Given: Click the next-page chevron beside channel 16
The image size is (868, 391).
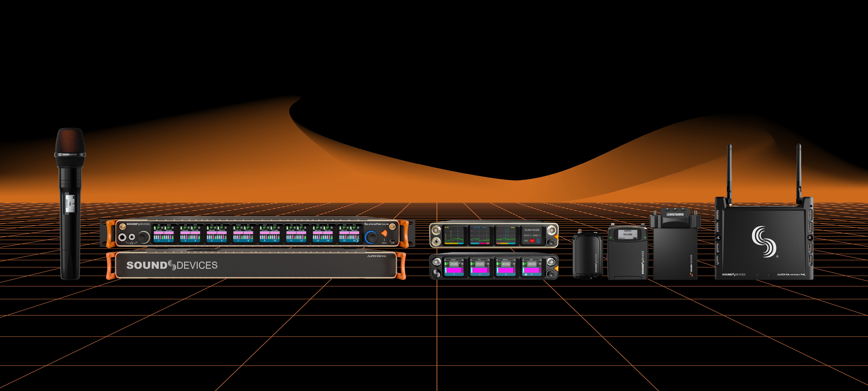Looking at the screenshot, I should 358,241.
